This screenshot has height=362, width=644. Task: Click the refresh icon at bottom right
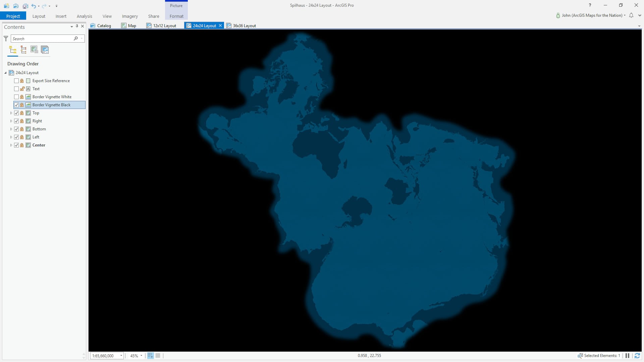[x=637, y=356]
